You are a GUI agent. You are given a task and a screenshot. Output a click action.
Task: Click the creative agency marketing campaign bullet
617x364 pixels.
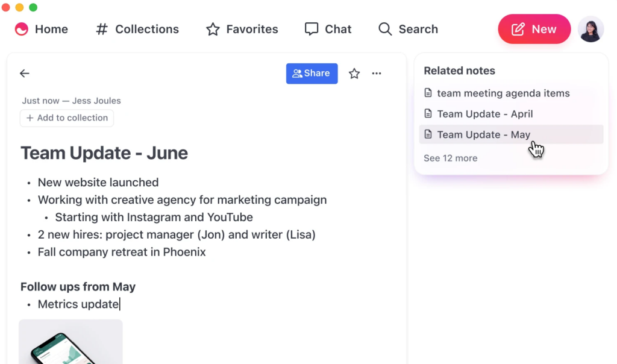[x=182, y=200]
